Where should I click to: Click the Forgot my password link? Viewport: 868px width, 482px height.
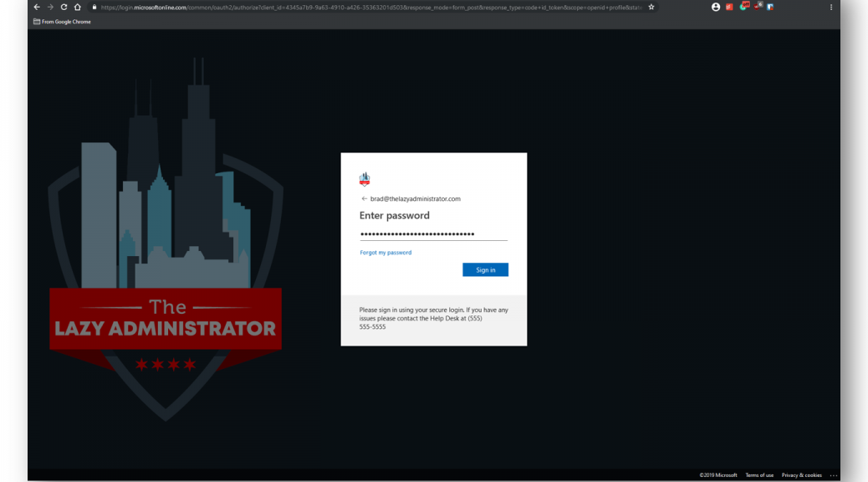click(385, 253)
